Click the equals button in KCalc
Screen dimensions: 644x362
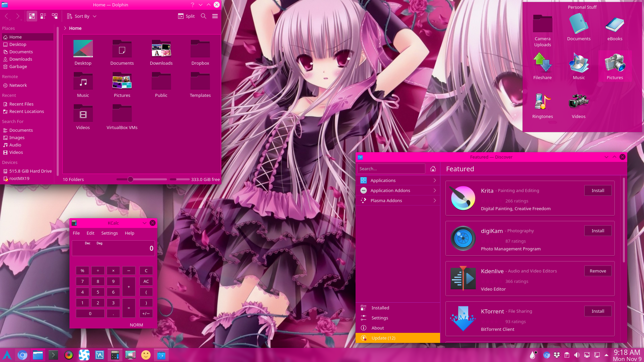tap(129, 308)
